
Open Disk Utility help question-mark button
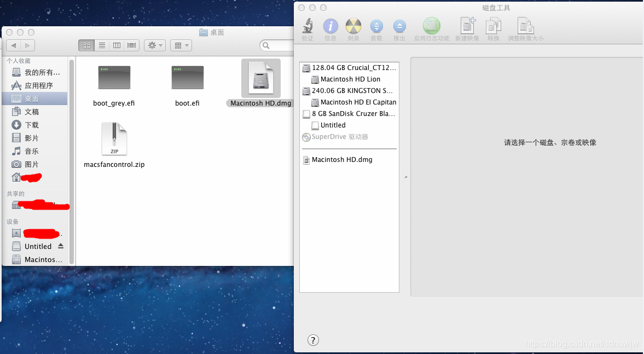point(313,340)
